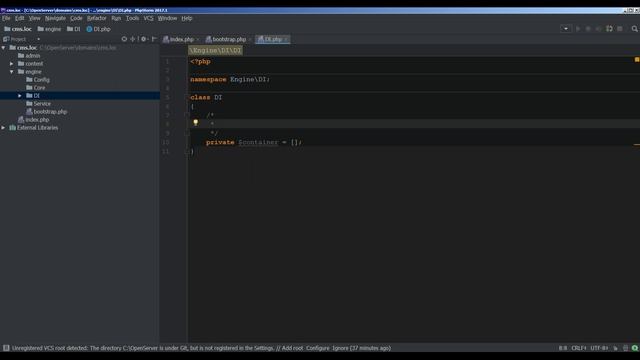Click the collapse all icon in Project panel
Viewport: 640px width, 360px height.
click(133, 39)
